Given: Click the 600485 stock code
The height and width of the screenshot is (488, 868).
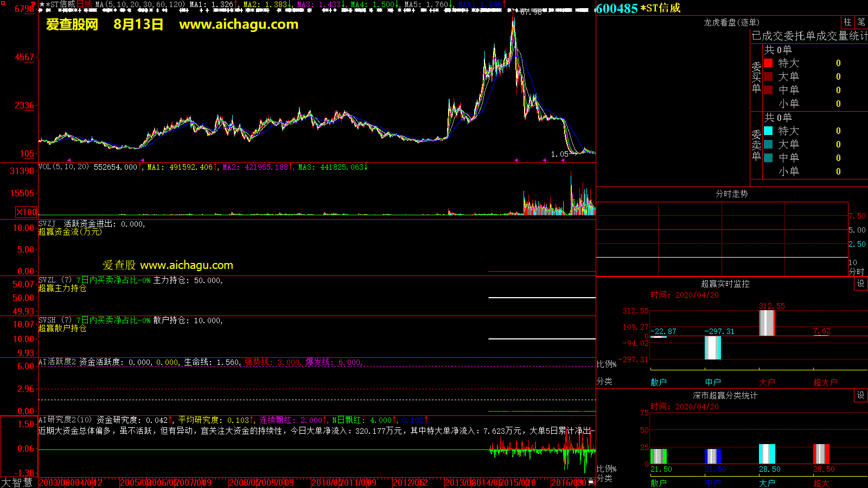Looking at the screenshot, I should [617, 8].
